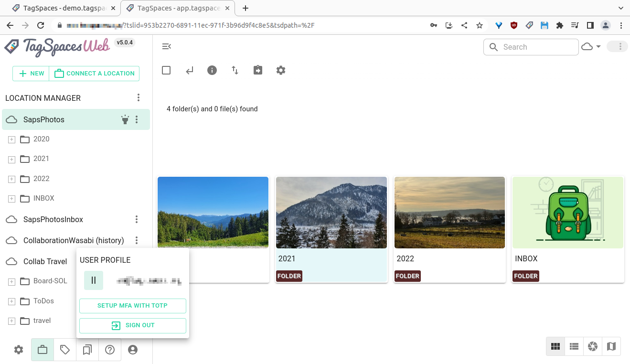630x364 pixels.
Task: Open perspective settings with the gear icon
Action: click(x=280, y=70)
